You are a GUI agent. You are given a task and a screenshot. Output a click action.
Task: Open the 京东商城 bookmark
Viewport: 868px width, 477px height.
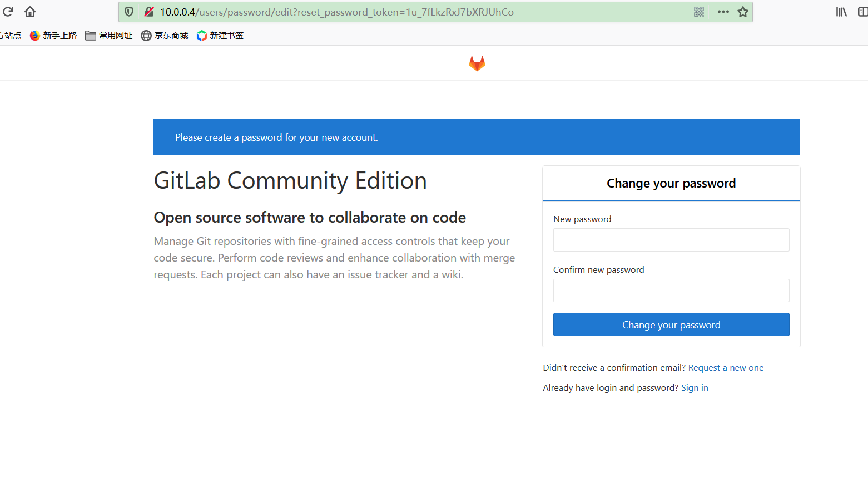pos(165,36)
